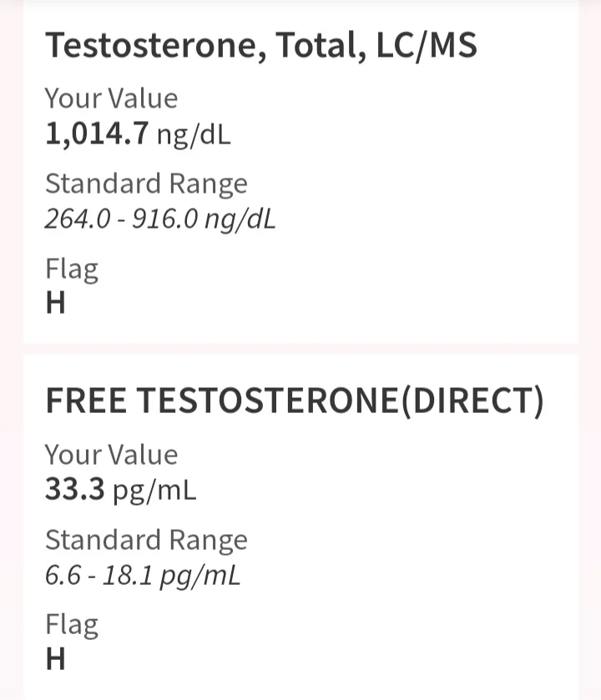The width and height of the screenshot is (601, 700).
Task: Click the first Your Value label
Action: [x=111, y=98]
